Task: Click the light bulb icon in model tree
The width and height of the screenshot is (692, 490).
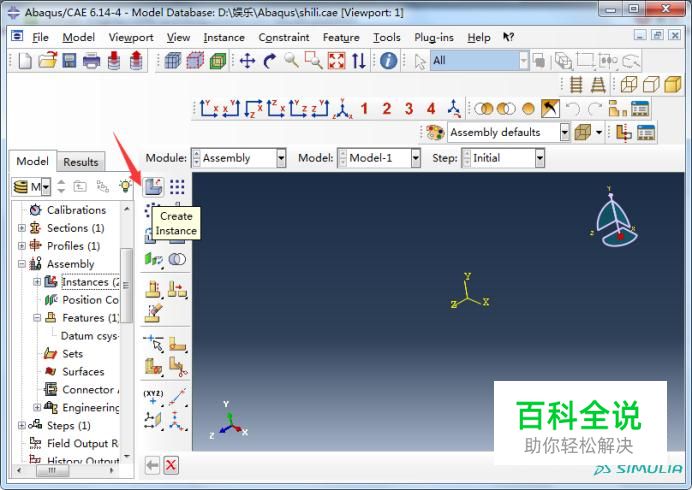Action: (125, 186)
